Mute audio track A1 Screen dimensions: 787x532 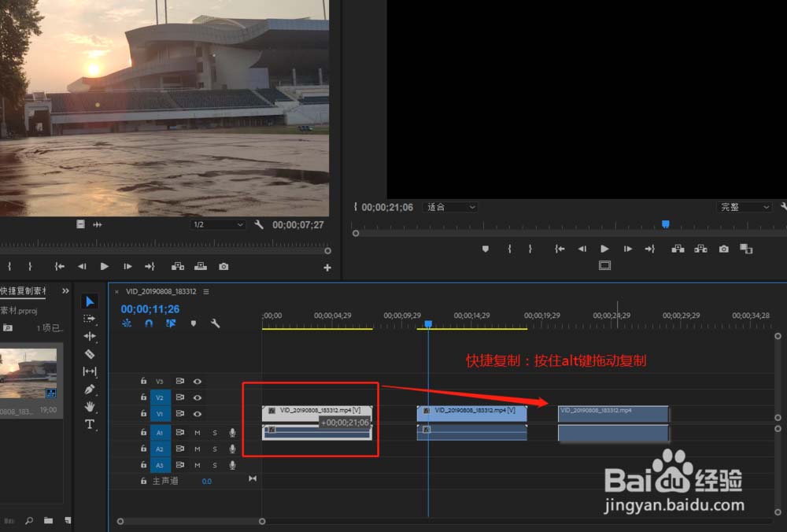click(x=198, y=432)
